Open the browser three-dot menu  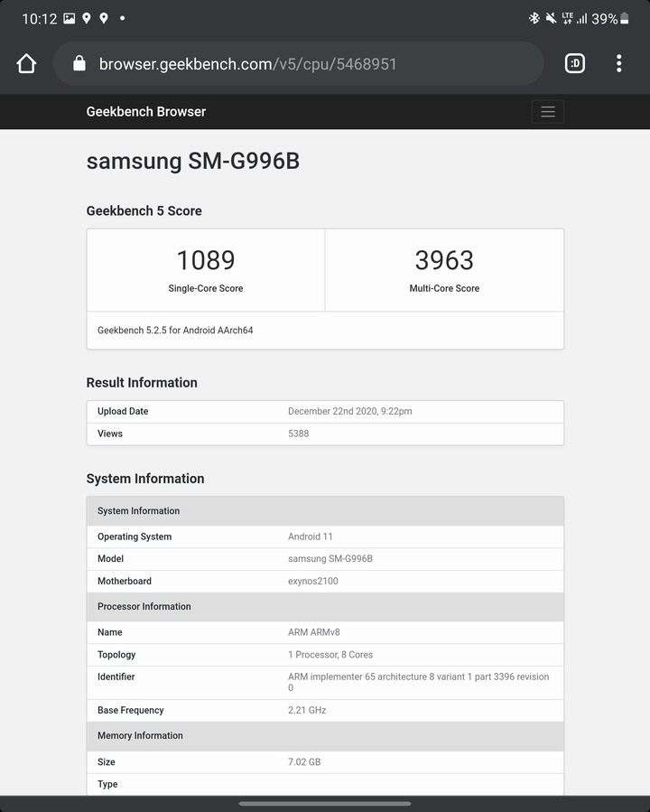[x=619, y=64]
